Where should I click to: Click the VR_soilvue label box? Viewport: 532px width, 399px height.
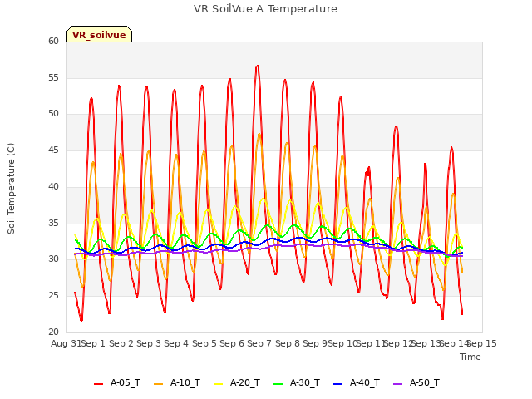(x=99, y=34)
